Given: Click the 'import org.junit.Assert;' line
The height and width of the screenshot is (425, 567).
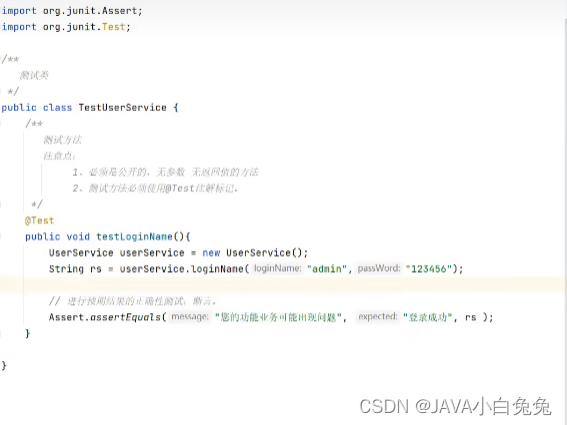Looking at the screenshot, I should pos(72,11).
